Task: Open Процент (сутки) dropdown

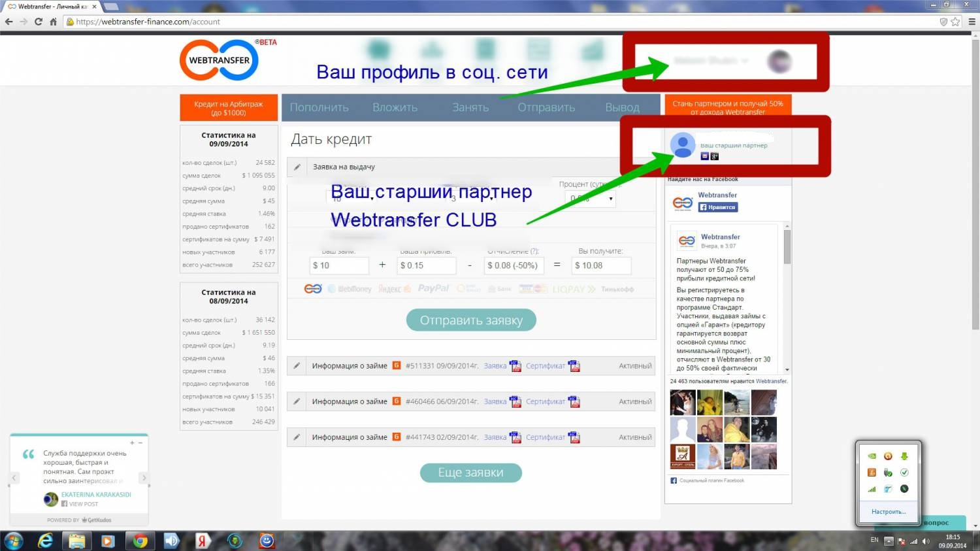Action: point(591,198)
